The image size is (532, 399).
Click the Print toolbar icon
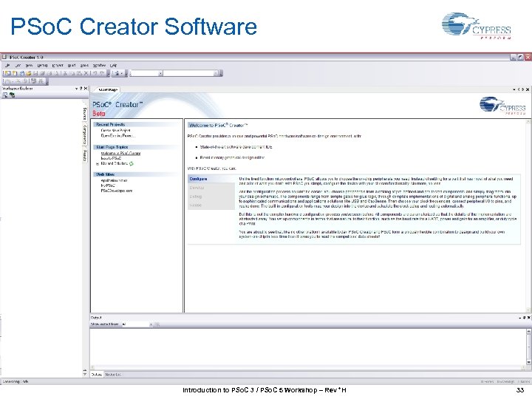pos(50,73)
